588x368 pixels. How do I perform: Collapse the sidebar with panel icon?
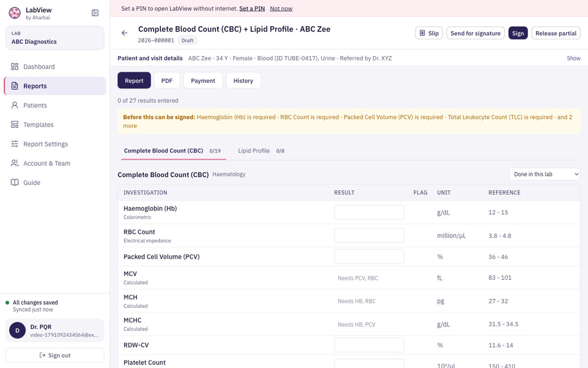[x=95, y=13]
